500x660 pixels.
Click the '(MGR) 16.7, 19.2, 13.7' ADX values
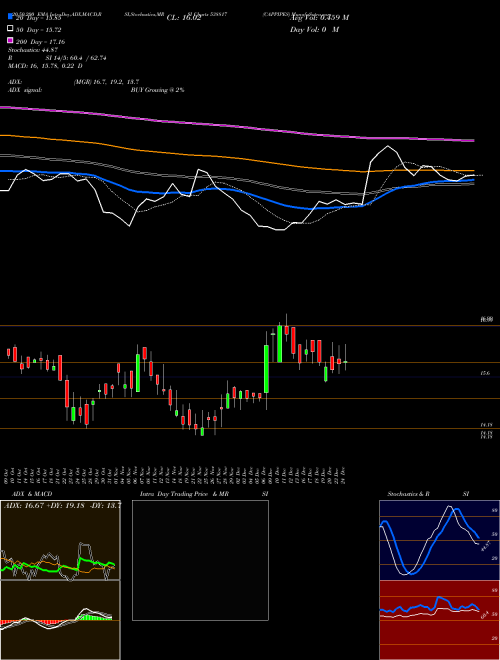pyautogui.click(x=106, y=82)
